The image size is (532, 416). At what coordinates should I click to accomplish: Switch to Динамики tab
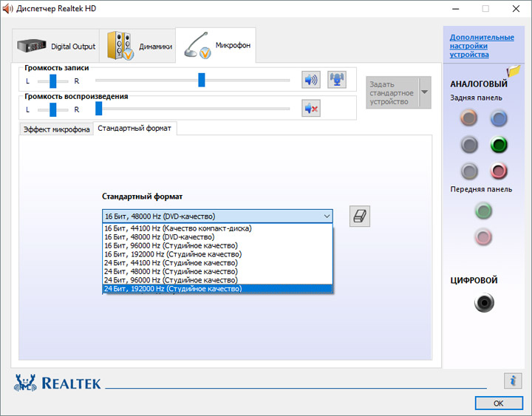tap(137, 46)
